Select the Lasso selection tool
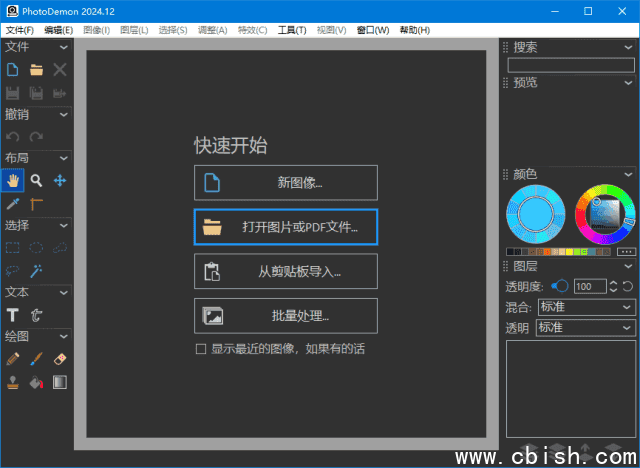The width and height of the screenshot is (640, 468). [x=13, y=271]
